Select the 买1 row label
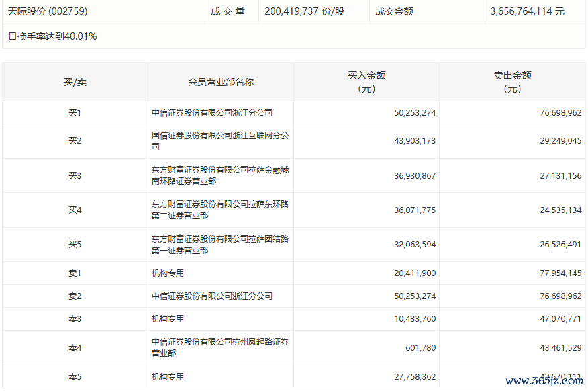Image resolution: width=588 pixels, height=391 pixels. pyautogui.click(x=75, y=113)
